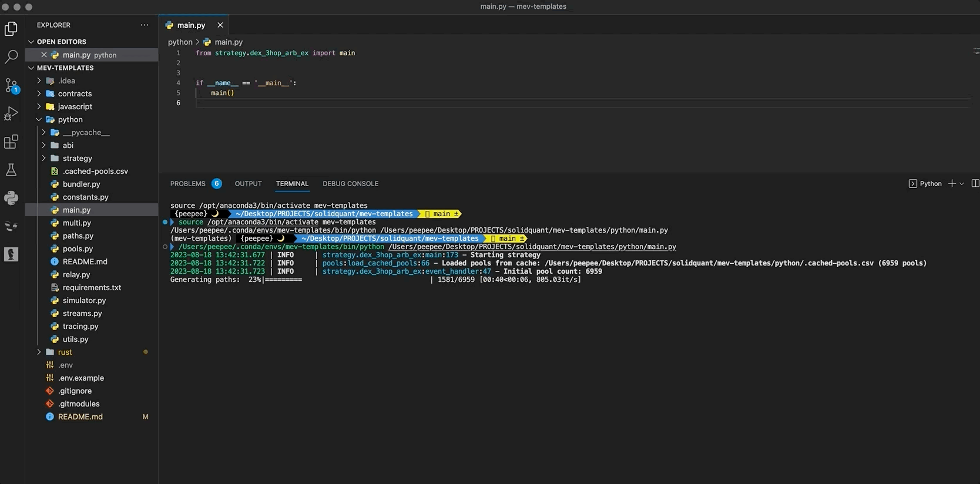Open .cached-pools.csv file
This screenshot has width=980, height=484.
(92, 171)
